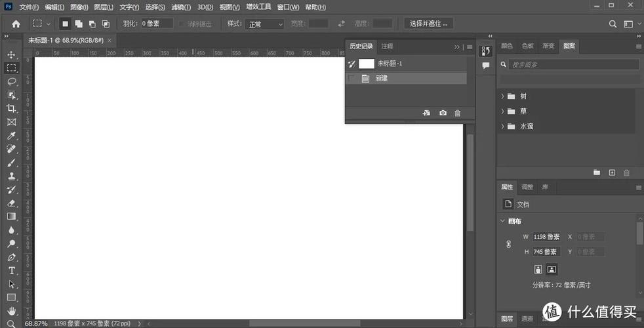Select the Crop tool
This screenshot has height=328, width=644.
12,108
